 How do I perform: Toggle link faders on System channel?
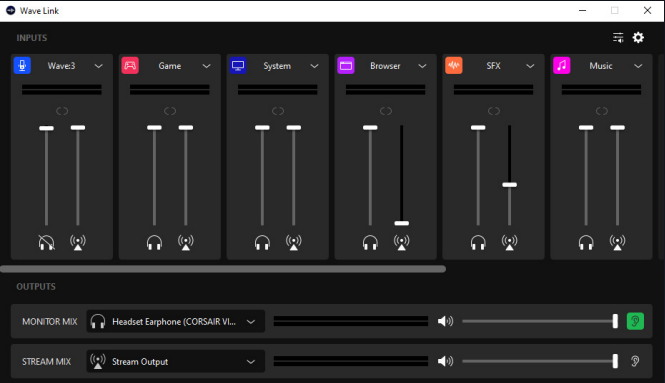coord(278,111)
